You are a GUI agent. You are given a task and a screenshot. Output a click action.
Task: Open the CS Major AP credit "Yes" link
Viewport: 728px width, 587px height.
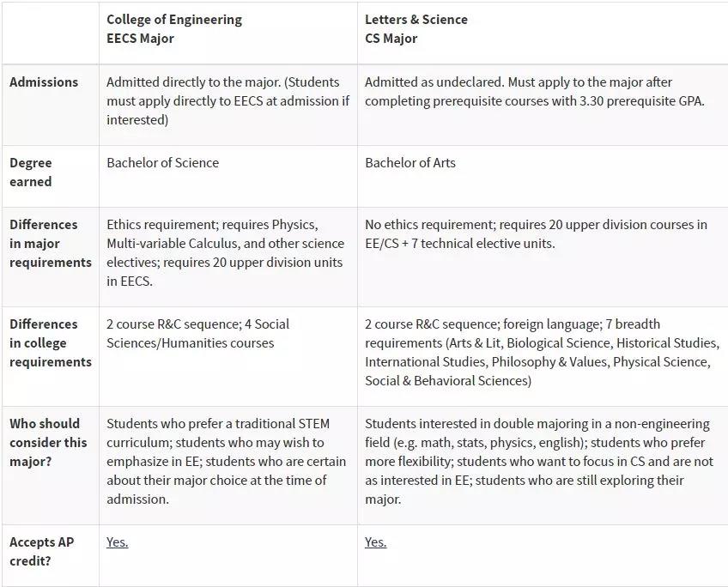click(x=375, y=542)
